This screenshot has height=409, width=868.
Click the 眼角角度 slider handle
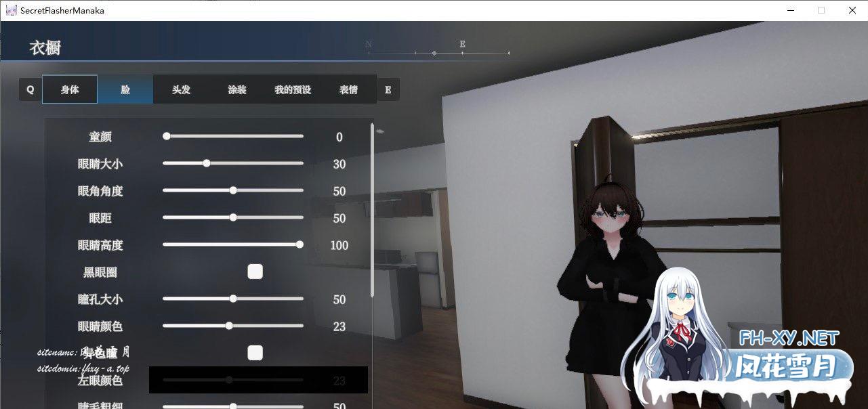tap(233, 190)
